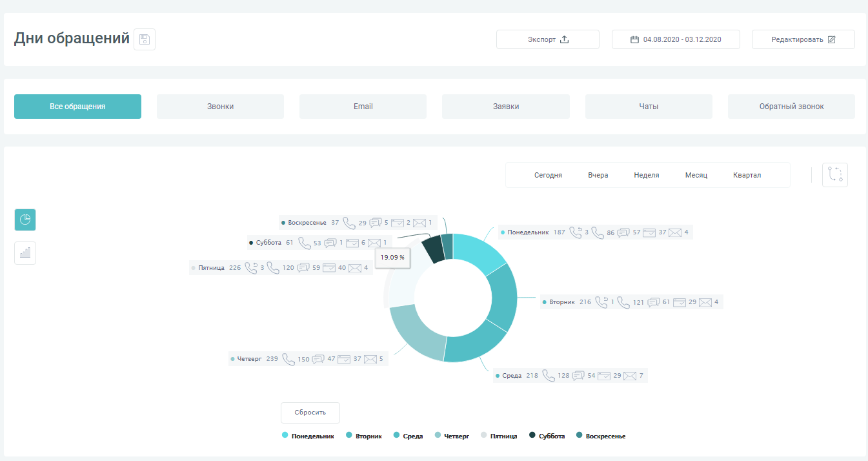Click the route path icon near Квартал

click(x=835, y=175)
